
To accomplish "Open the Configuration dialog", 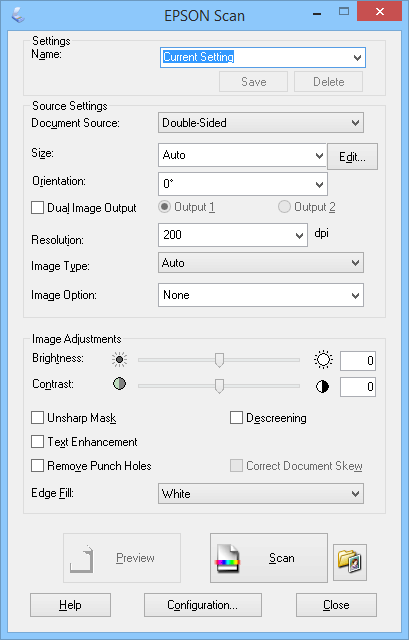I will tap(202, 605).
